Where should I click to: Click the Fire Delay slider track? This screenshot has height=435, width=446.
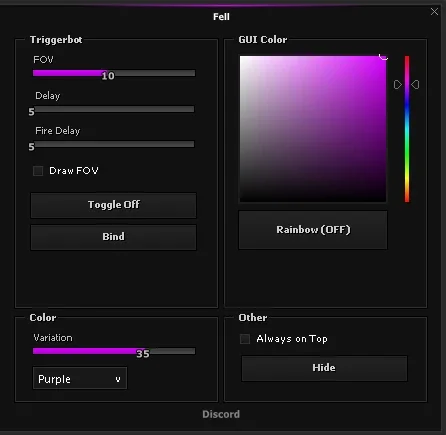[114, 144]
